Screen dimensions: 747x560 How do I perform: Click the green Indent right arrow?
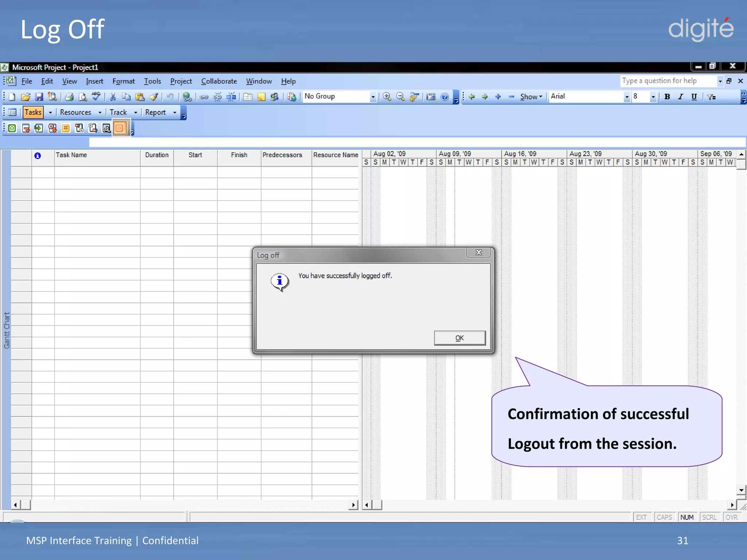click(x=485, y=97)
